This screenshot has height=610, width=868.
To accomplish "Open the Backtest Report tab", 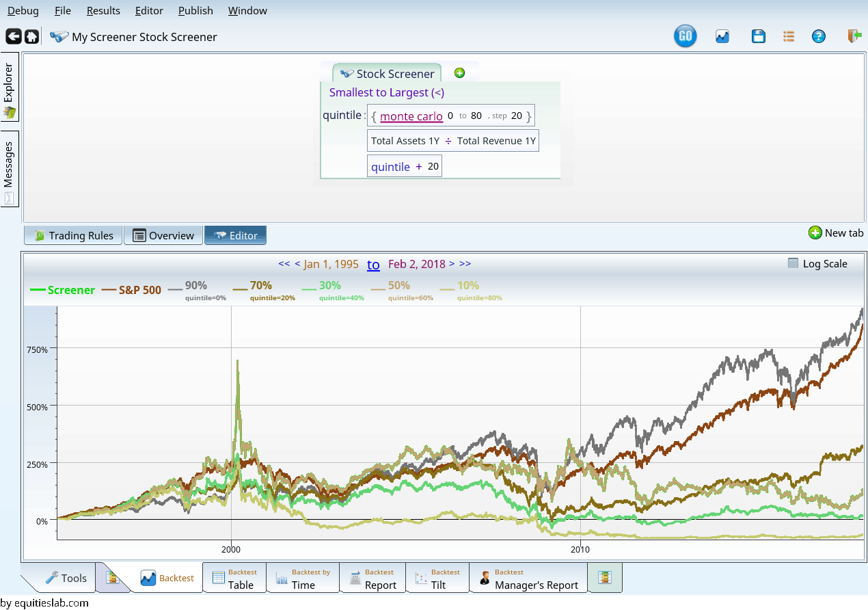I will click(x=372, y=579).
